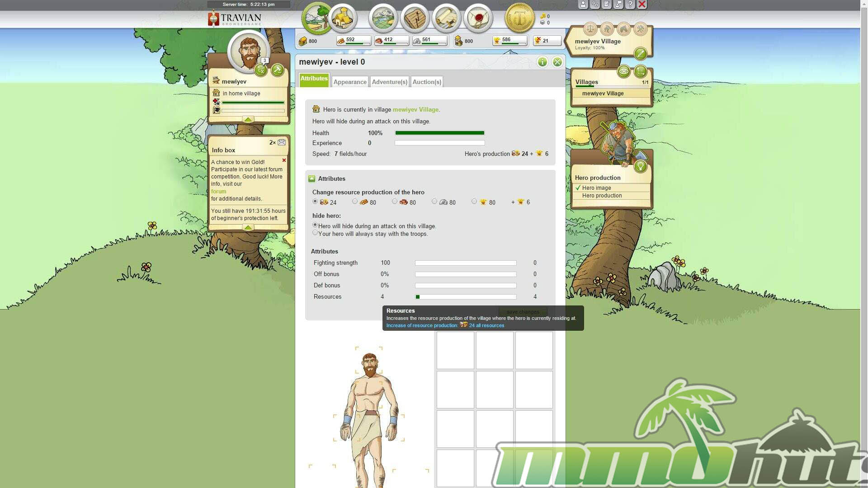Select the all resources 24 production radio
The image size is (868, 488).
(x=315, y=202)
